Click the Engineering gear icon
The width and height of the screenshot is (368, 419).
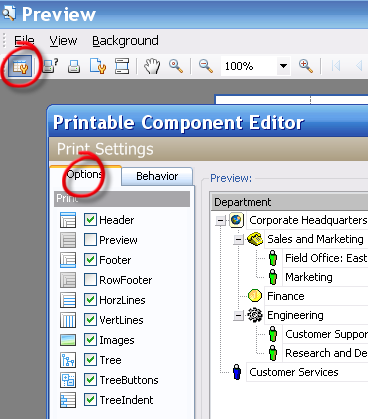click(255, 315)
